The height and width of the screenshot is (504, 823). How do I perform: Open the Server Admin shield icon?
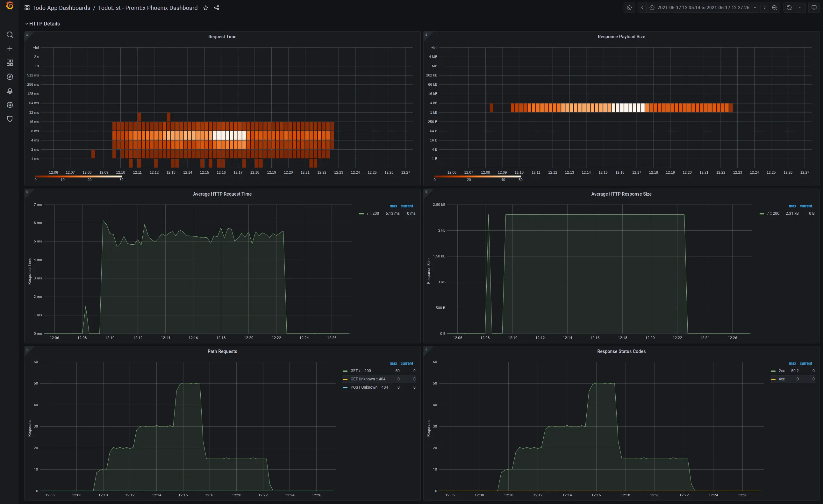tap(10, 119)
